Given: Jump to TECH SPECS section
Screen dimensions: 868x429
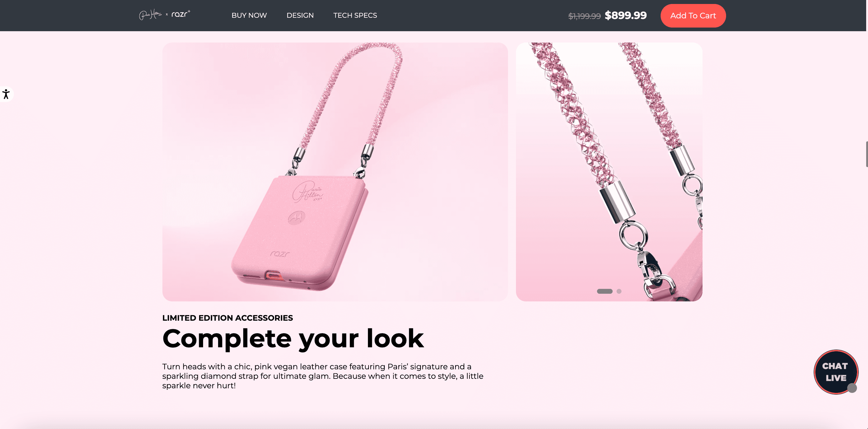Looking at the screenshot, I should click(x=355, y=15).
